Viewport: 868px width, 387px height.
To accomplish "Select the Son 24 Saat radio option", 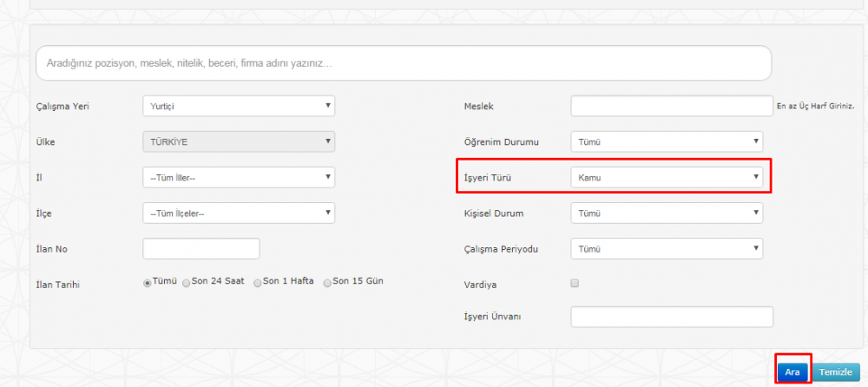I will point(187,283).
